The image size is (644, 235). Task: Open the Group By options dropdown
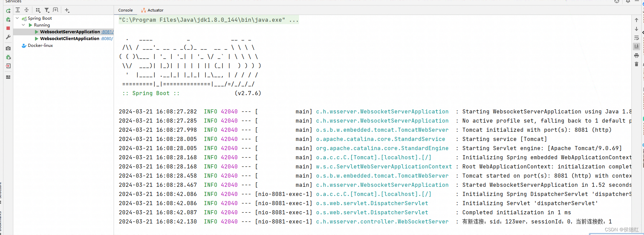(x=38, y=10)
